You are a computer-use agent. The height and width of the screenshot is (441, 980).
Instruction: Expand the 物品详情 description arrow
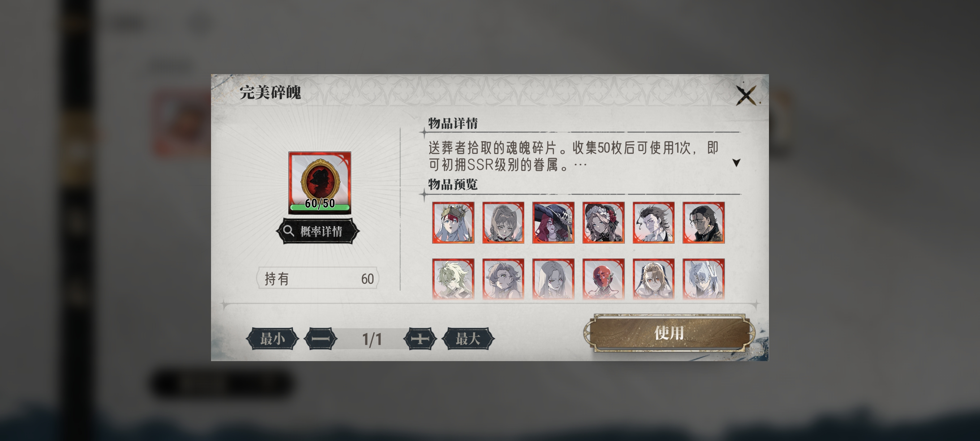[x=736, y=163]
